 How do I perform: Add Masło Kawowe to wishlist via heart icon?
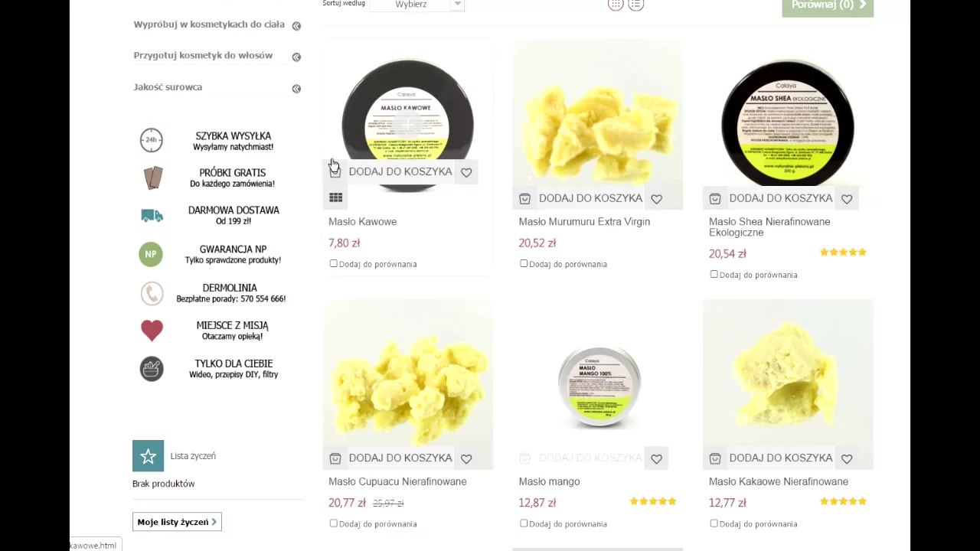[466, 172]
